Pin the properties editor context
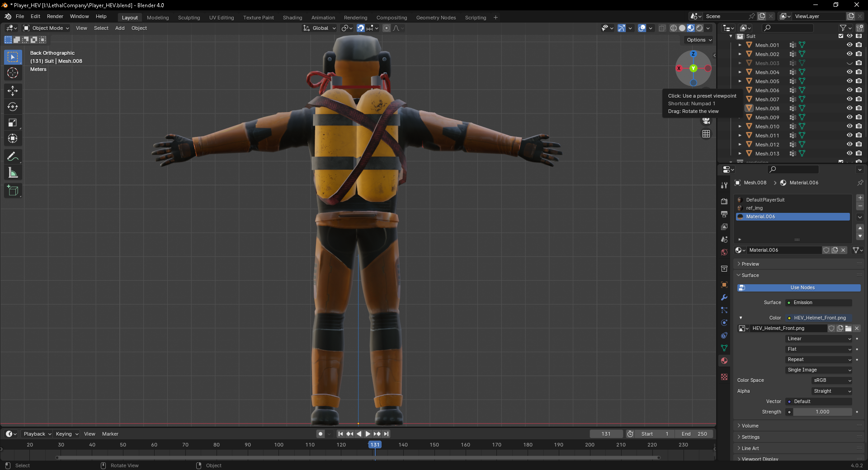Image resolution: width=868 pixels, height=470 pixels. click(860, 183)
